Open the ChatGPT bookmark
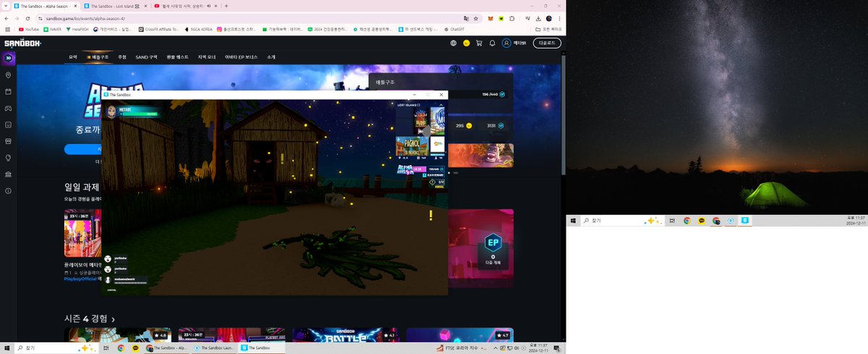Image resolution: width=868 pixels, height=354 pixels. [454, 30]
